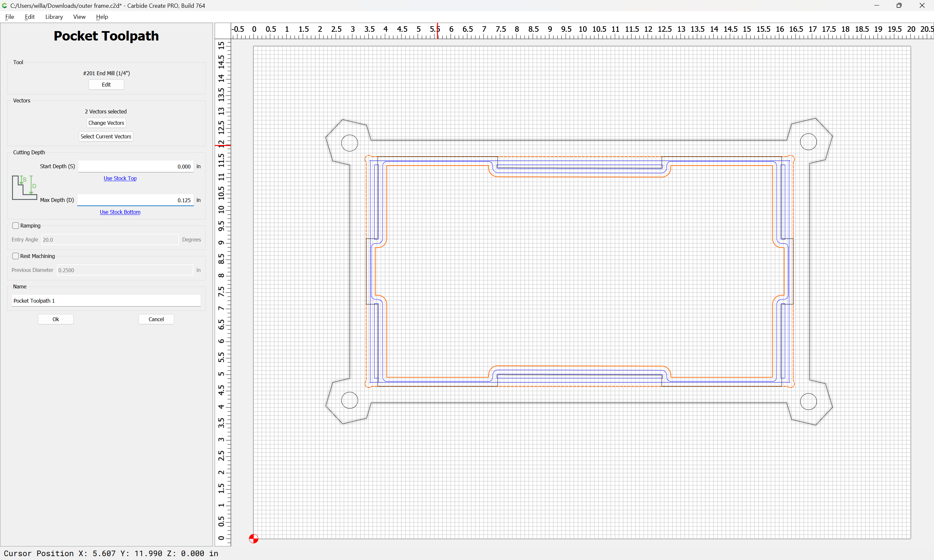Click the Pocket Toolpath heading
Screen dimensions: 934x560
pyautogui.click(x=106, y=36)
